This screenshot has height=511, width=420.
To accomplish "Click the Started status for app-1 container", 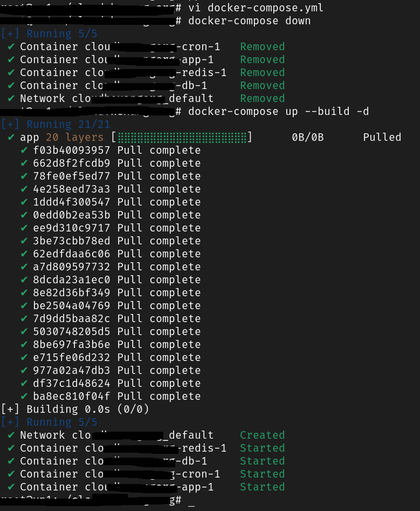I will [263, 487].
